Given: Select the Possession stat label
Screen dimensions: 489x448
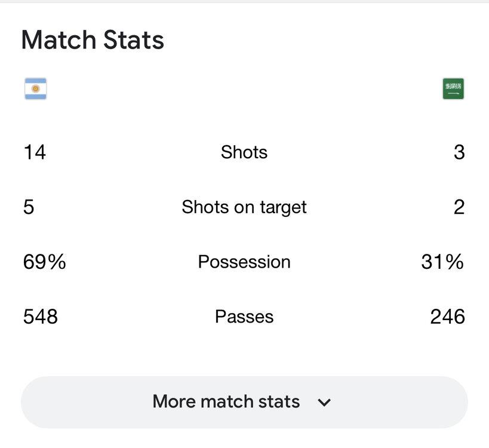Looking at the screenshot, I should (x=244, y=262).
